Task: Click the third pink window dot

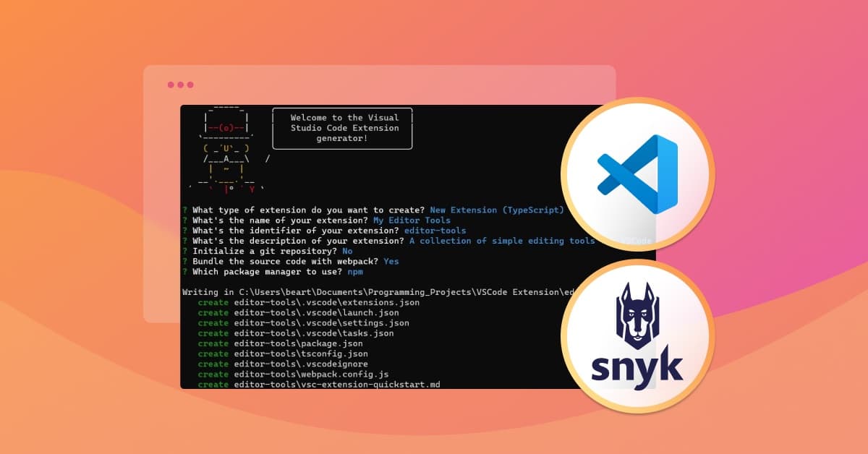Action: click(190, 85)
